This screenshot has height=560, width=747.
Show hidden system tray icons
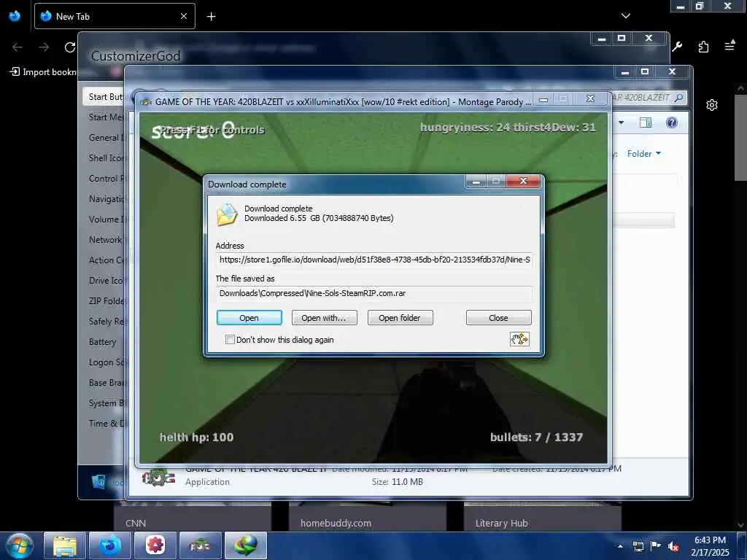620,546
